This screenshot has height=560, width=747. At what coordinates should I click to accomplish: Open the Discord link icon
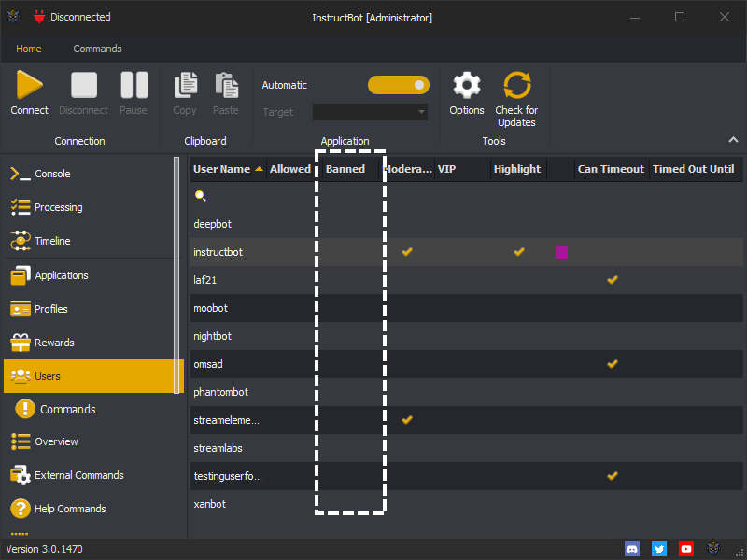pos(632,549)
